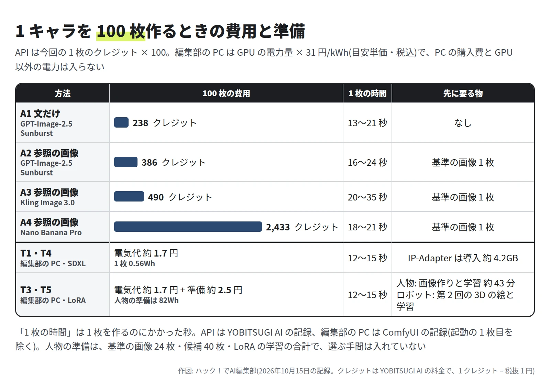The image size is (550, 392).
Task: Click the 準備 約 2.5 円 cost text
Action: pyautogui.click(x=215, y=290)
